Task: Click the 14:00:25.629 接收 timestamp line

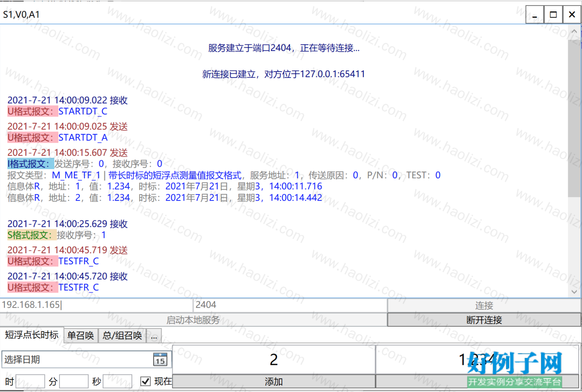Action: 68,224
